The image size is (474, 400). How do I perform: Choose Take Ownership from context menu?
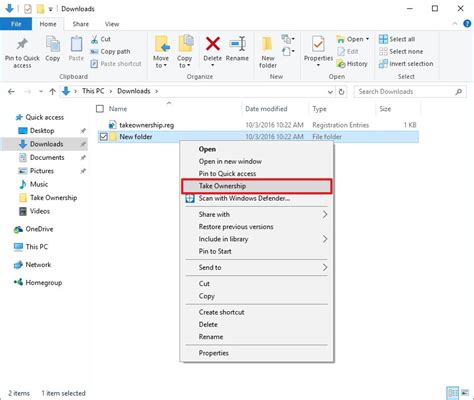(x=256, y=186)
